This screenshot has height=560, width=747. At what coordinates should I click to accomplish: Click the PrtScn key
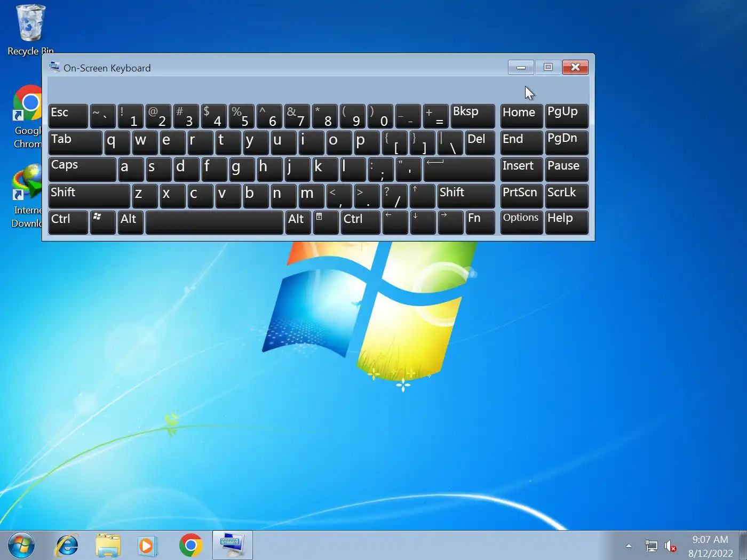(x=521, y=196)
